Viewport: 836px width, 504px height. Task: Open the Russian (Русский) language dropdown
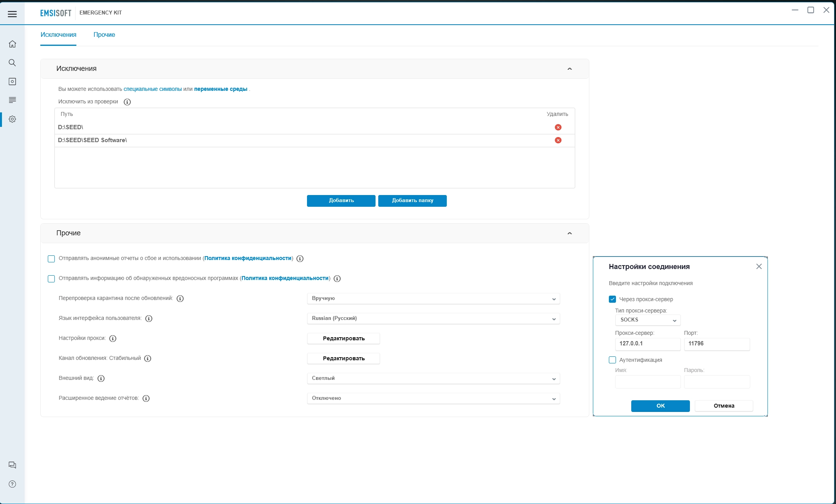coord(433,318)
